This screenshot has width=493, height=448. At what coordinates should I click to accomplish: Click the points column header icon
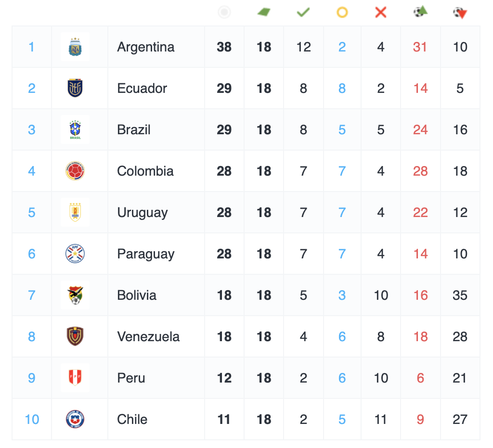224,12
